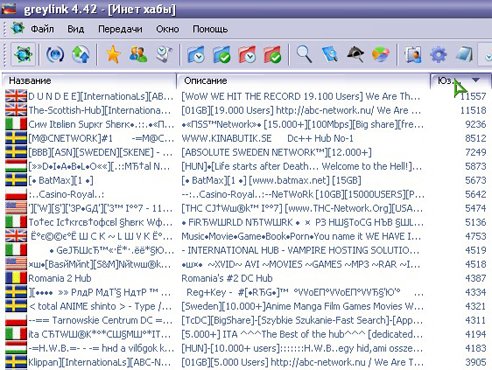Click the reconnect blue waves icon

[x=55, y=54]
